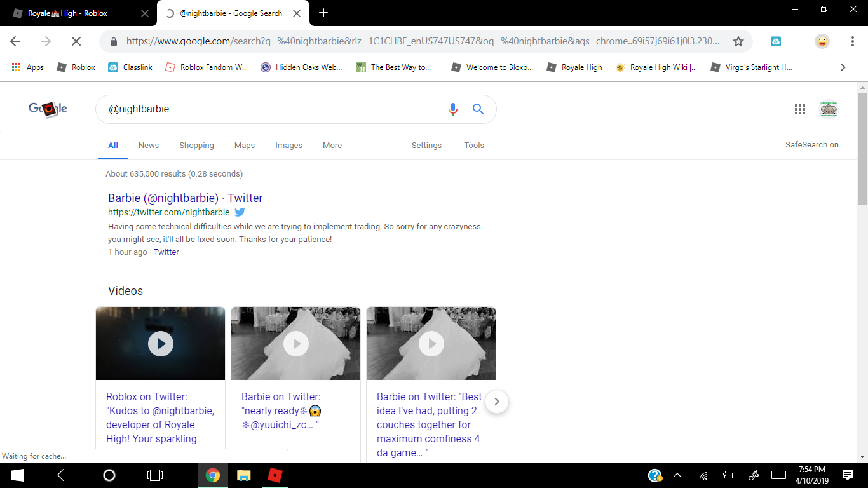This screenshot has width=868, height=488.
Task: Switch to the Royale High - Roblox tab
Action: coord(79,13)
